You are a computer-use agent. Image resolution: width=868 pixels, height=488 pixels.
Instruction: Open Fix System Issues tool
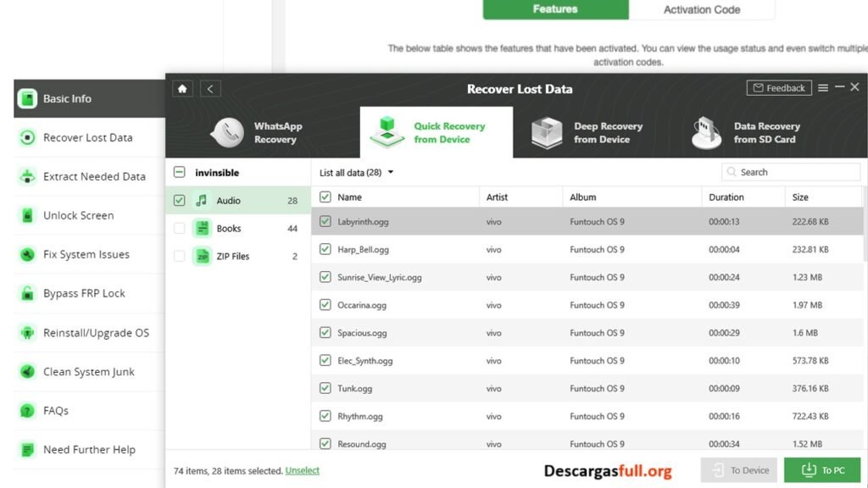(84, 254)
